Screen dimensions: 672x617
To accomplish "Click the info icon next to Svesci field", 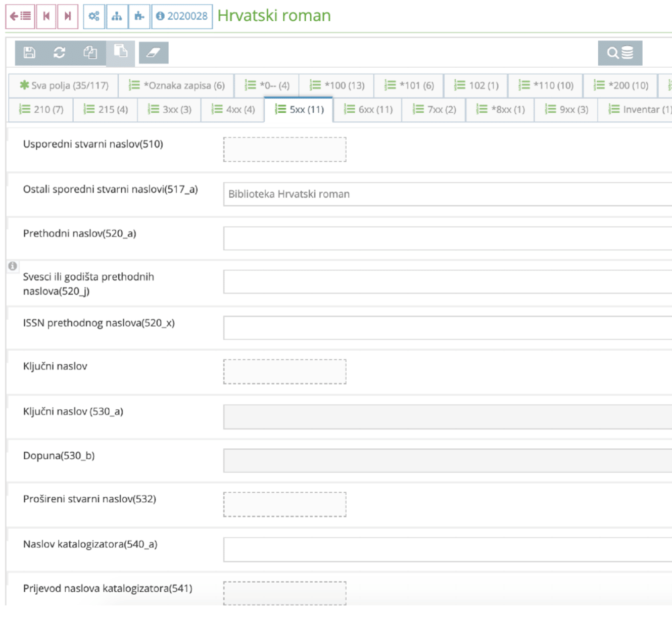I will (13, 265).
